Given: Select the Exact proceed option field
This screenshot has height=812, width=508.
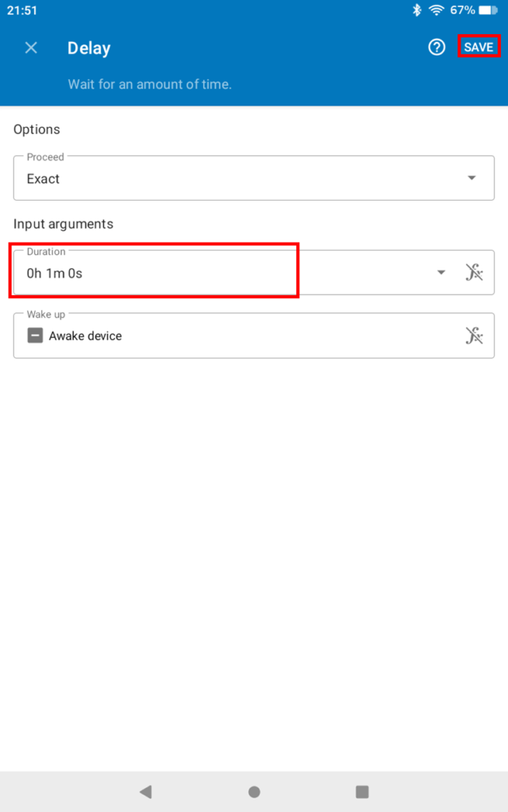Looking at the screenshot, I should coord(238,178).
